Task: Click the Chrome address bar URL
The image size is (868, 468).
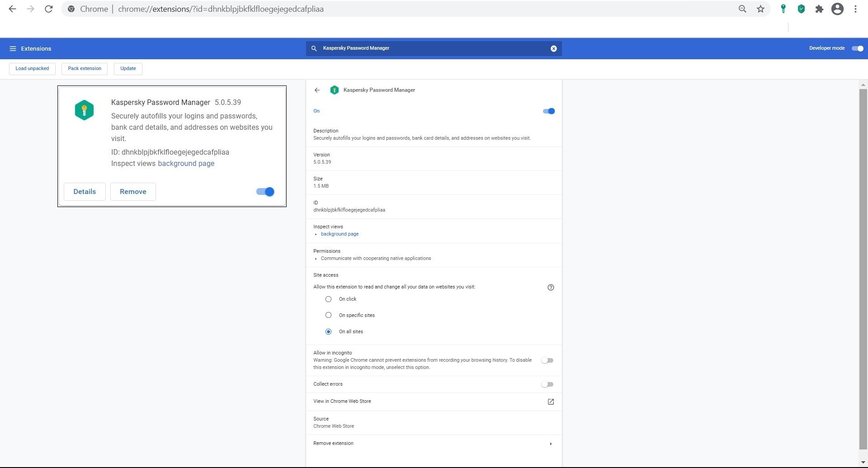Action: [221, 9]
